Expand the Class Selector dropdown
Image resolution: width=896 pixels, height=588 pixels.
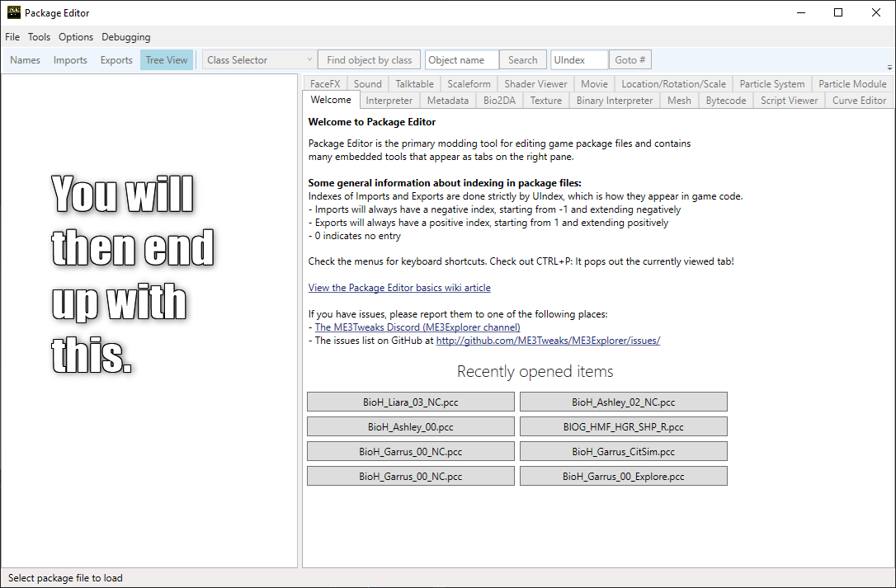pyautogui.click(x=259, y=60)
